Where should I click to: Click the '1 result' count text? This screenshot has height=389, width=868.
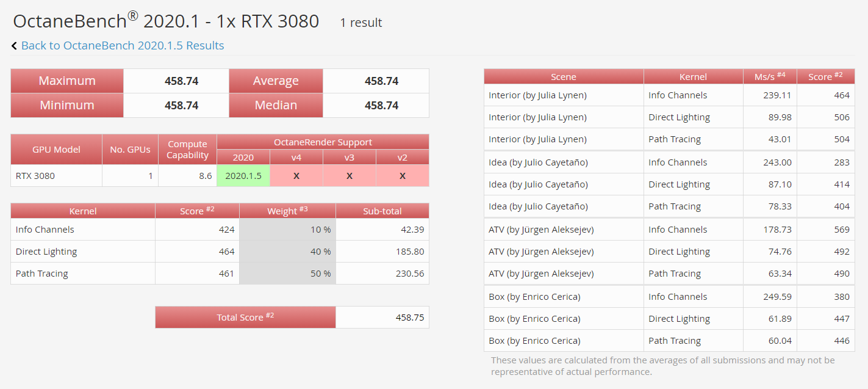361,23
